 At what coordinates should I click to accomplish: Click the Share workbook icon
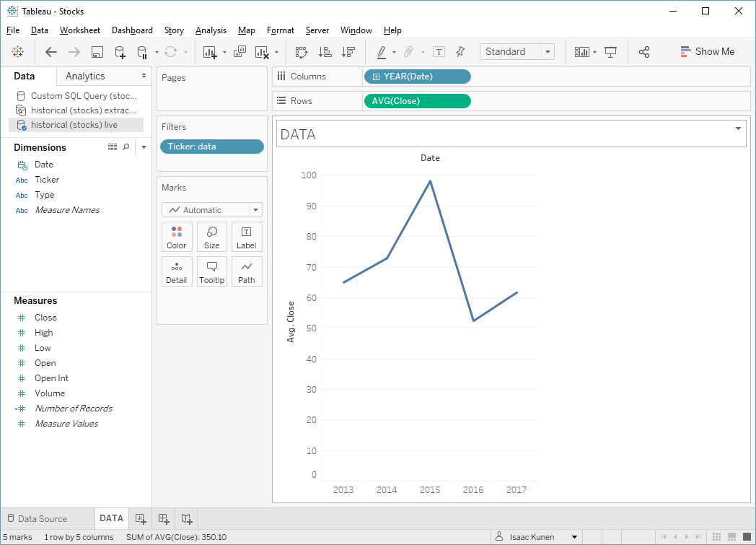644,52
